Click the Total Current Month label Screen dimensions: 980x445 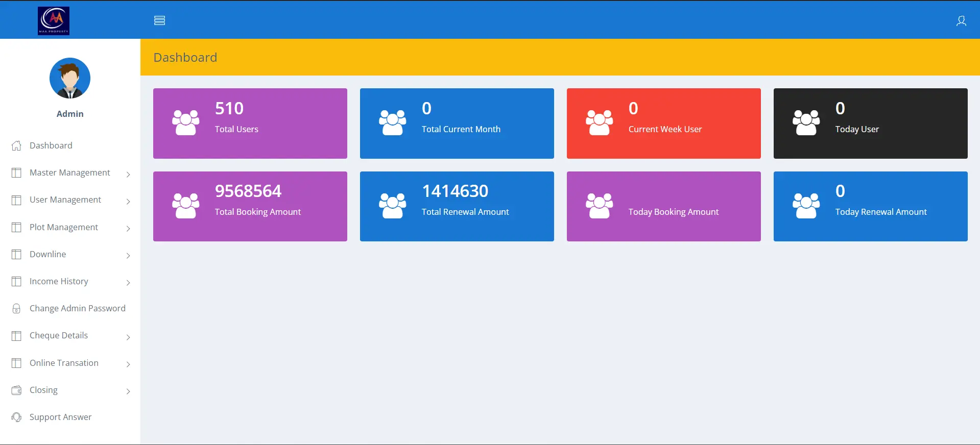tap(461, 129)
